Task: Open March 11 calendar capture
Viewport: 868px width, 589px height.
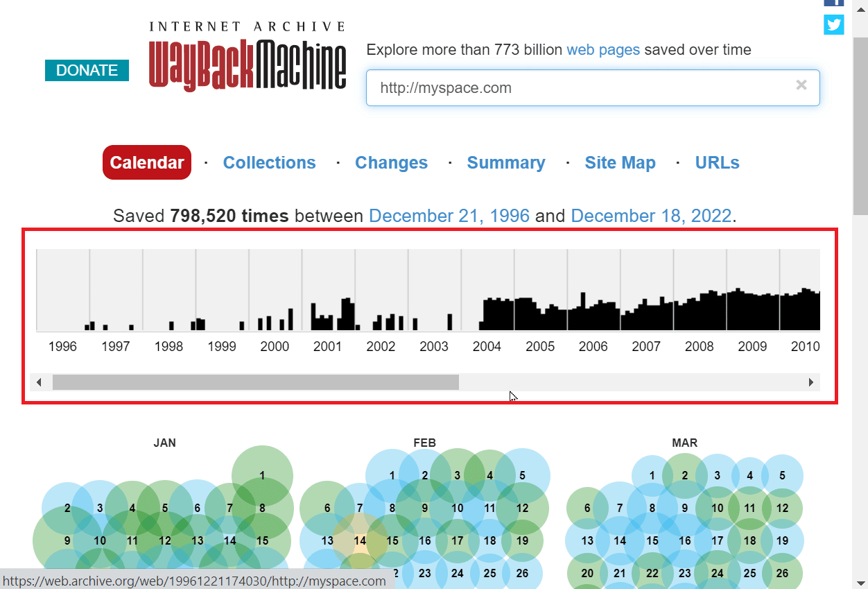Action: point(749,509)
